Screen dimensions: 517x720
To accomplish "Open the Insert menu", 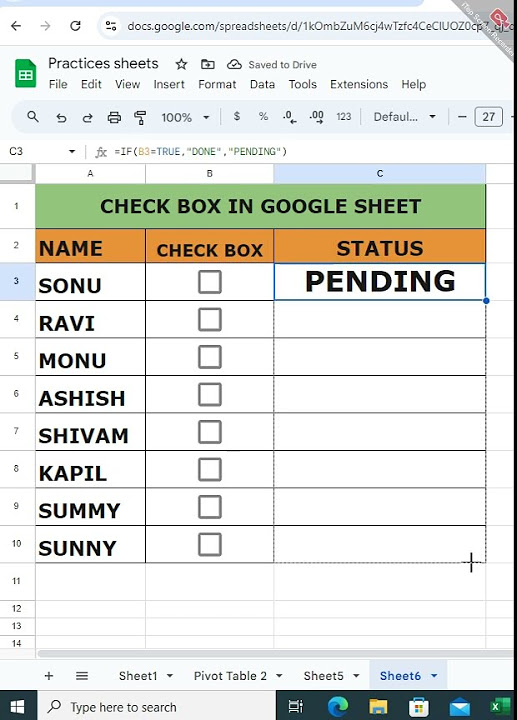I will tap(169, 84).
